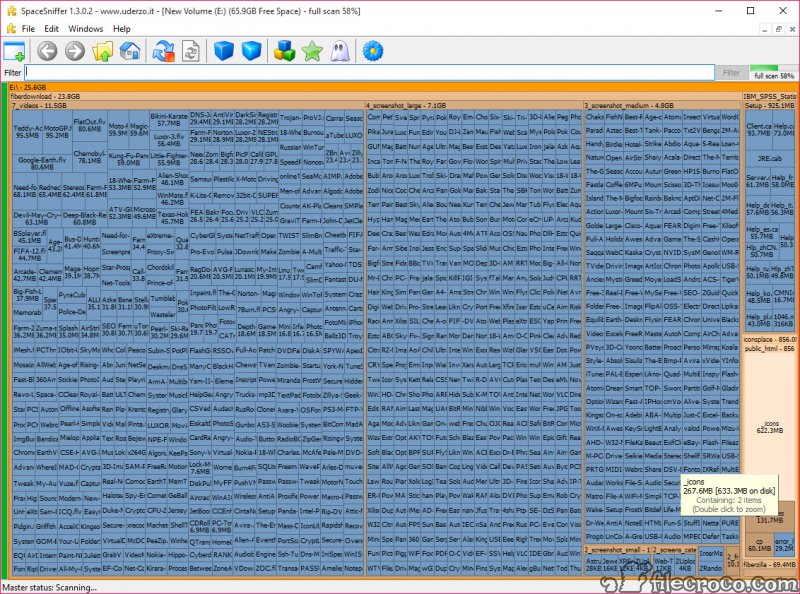Select the Luxor-3.flv 56.4MB file block
This screenshot has width=800, height=594.
click(169, 140)
